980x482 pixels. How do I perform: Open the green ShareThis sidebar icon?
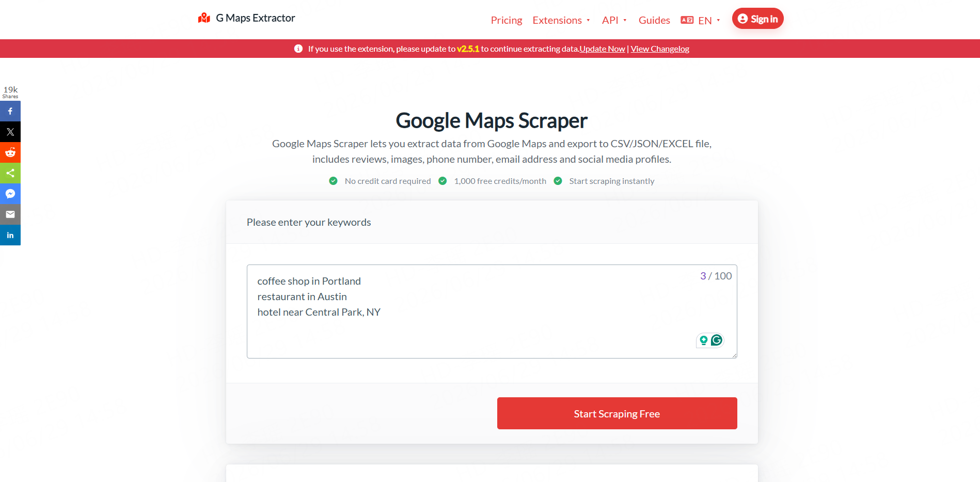point(10,173)
